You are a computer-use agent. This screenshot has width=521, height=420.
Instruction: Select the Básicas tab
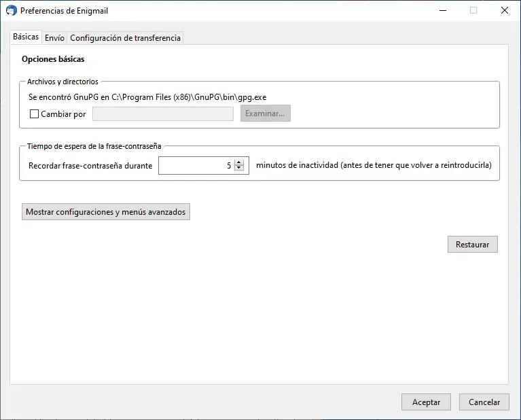tap(26, 37)
